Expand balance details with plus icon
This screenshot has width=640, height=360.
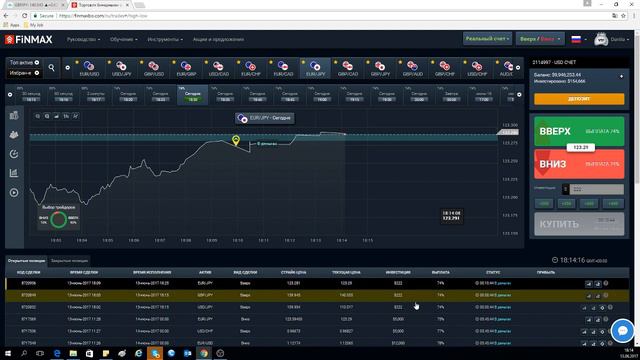(622, 76)
